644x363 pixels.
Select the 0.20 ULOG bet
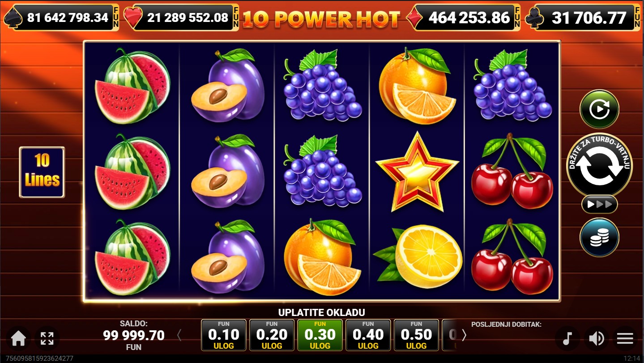coord(272,335)
